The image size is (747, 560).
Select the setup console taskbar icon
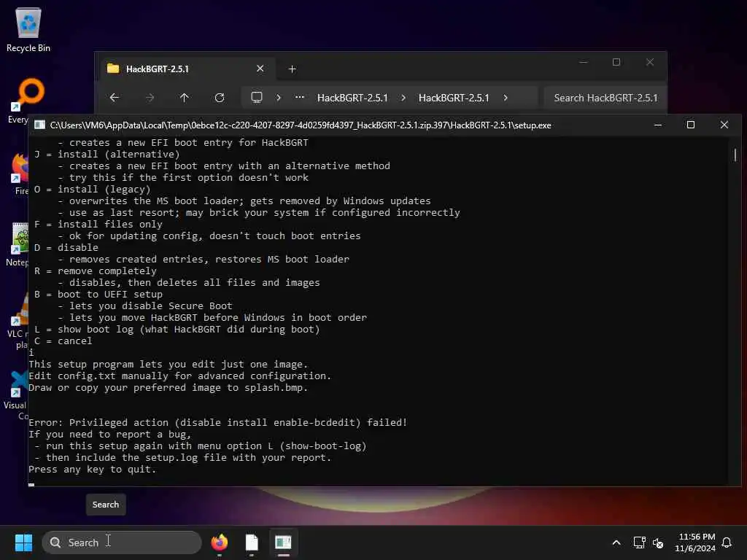284,542
